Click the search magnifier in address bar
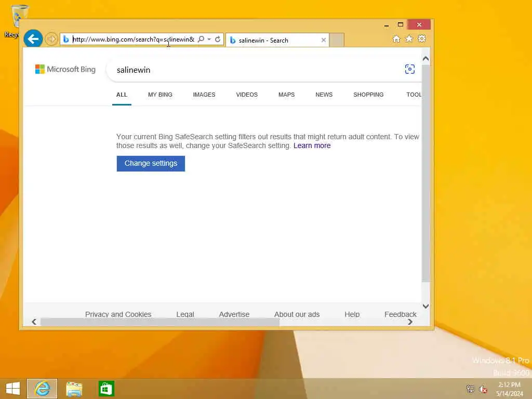 coord(201,39)
